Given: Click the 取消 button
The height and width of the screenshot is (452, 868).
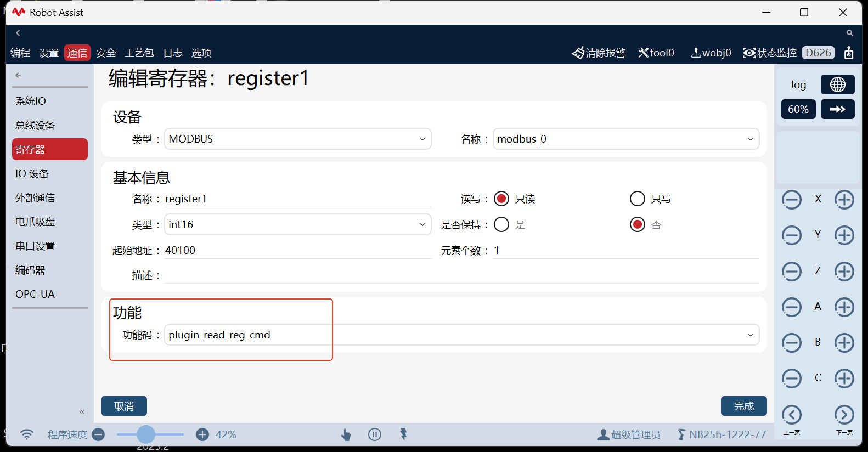Looking at the screenshot, I should 124,406.
